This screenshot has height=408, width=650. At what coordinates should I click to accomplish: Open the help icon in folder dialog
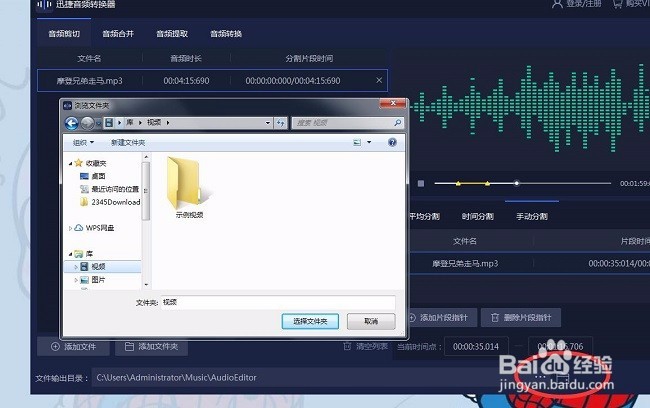pyautogui.click(x=392, y=142)
